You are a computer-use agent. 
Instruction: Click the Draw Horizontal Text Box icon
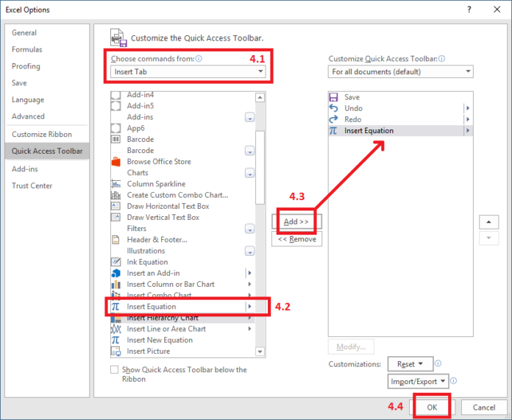[x=115, y=206]
